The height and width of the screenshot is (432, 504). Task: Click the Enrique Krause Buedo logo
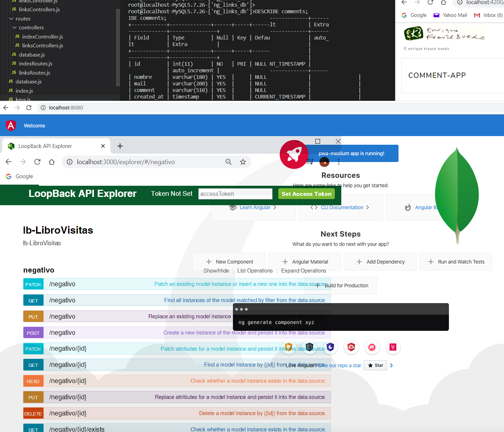tap(445, 33)
